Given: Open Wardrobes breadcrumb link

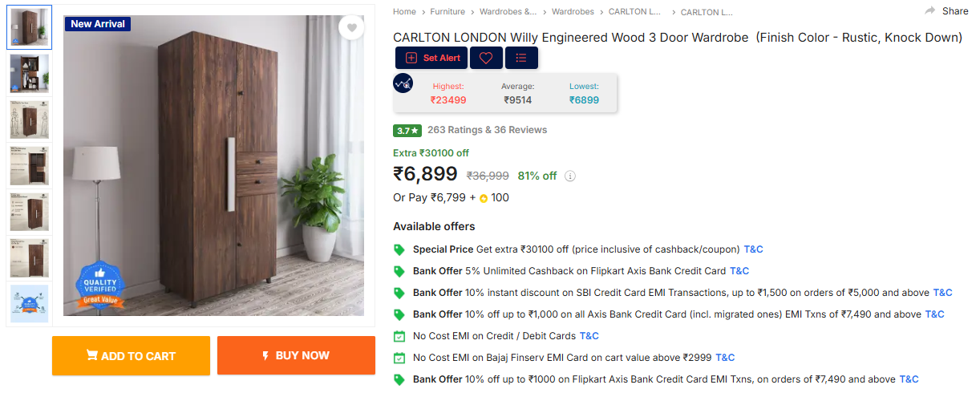Looking at the screenshot, I should click(573, 12).
